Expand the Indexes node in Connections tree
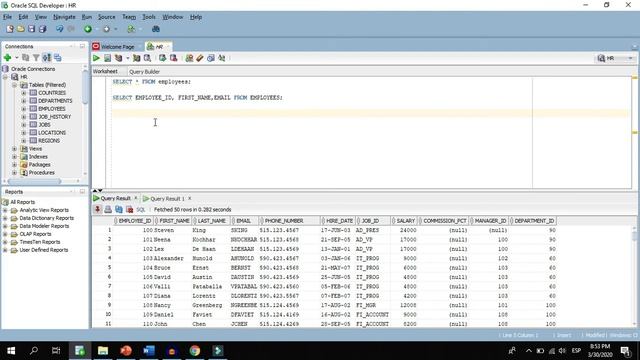 (x=15, y=157)
